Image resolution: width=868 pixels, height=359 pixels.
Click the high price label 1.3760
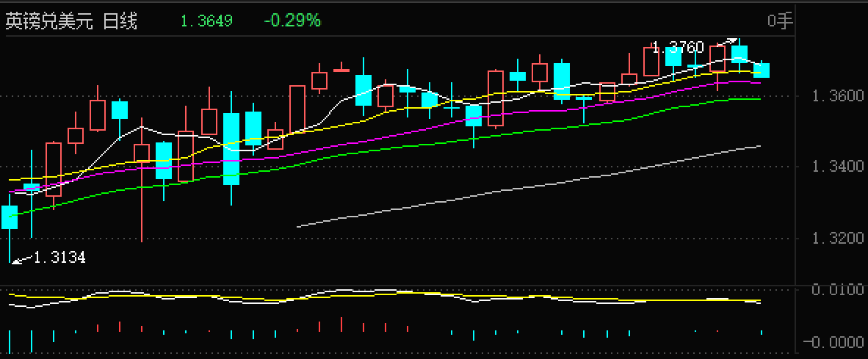678,48
